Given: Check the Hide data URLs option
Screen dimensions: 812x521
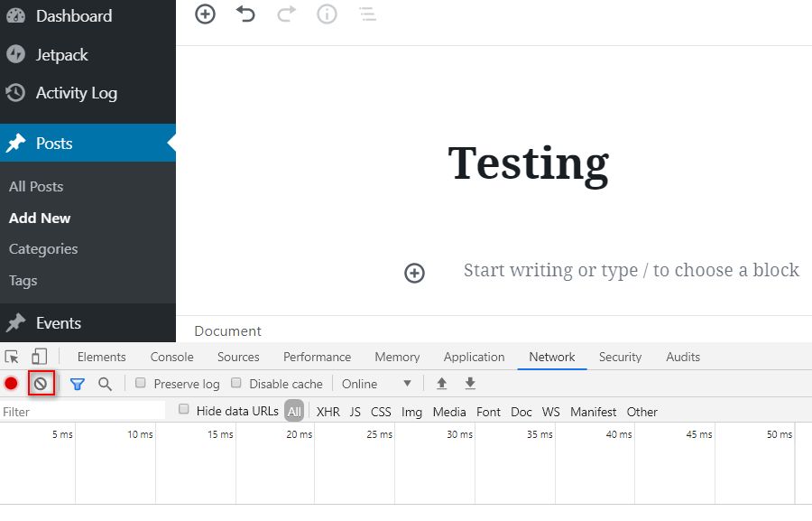Looking at the screenshot, I should click(184, 409).
